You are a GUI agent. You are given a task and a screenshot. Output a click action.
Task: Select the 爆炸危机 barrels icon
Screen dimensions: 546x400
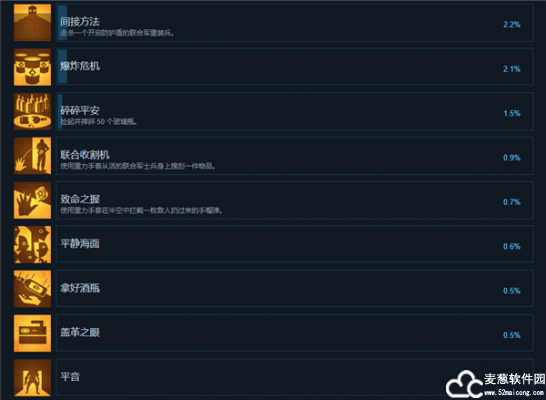pos(32,67)
